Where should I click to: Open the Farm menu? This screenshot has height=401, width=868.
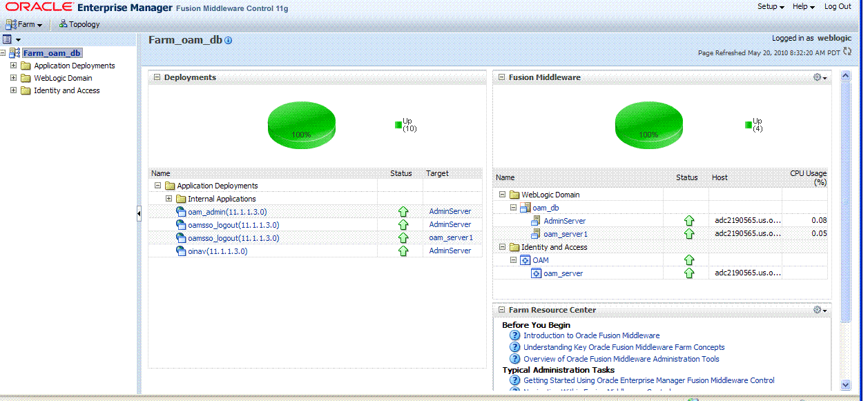pyautogui.click(x=25, y=23)
